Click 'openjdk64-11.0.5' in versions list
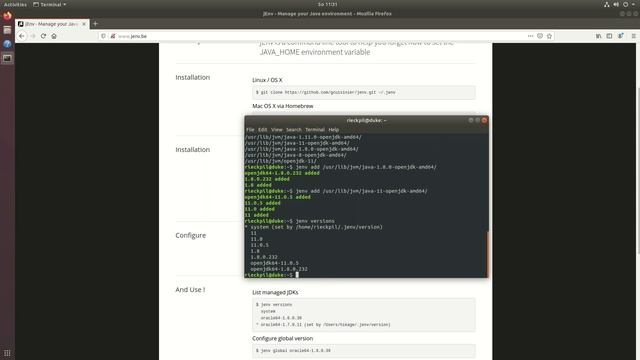Image resolution: width=640 pixels, height=360 pixels. (x=274, y=263)
